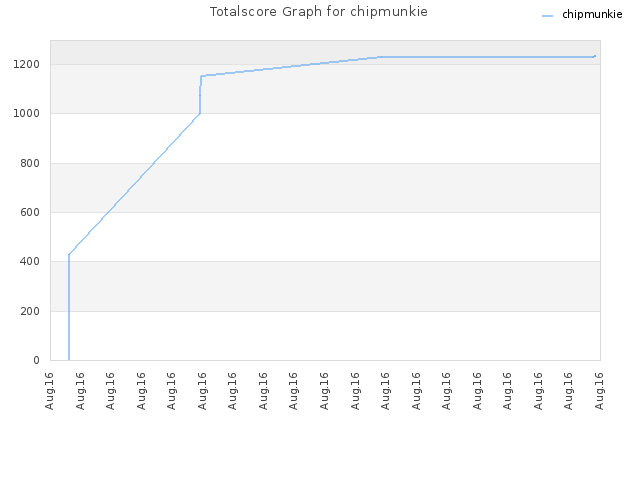Click the y-axis label 1000
Screen dimensions: 640x480
click(27, 113)
